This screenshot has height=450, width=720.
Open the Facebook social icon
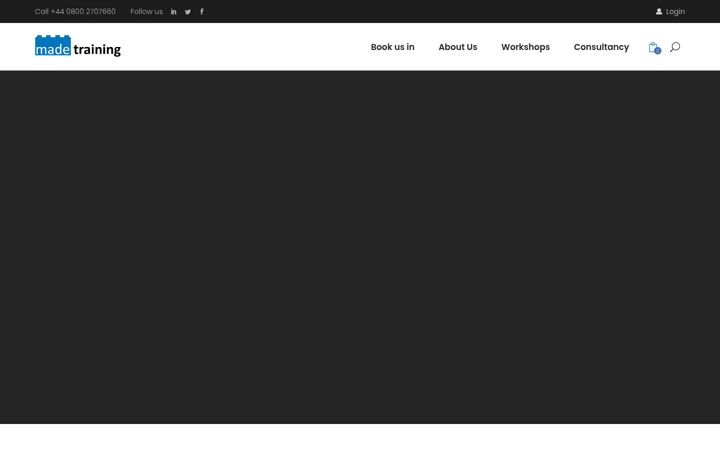[x=202, y=11]
